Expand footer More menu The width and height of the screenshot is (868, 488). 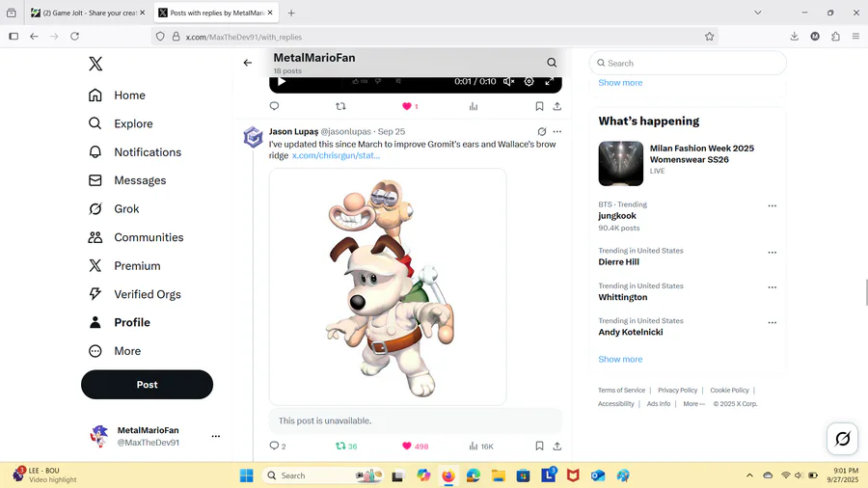pyautogui.click(x=693, y=404)
